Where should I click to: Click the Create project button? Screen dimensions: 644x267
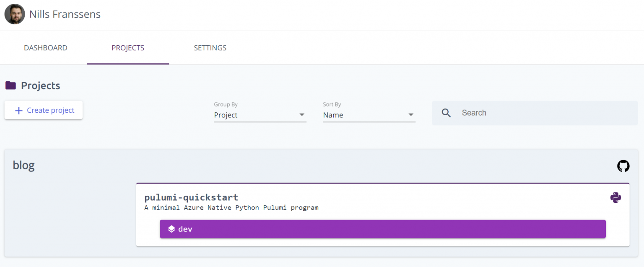[43, 110]
